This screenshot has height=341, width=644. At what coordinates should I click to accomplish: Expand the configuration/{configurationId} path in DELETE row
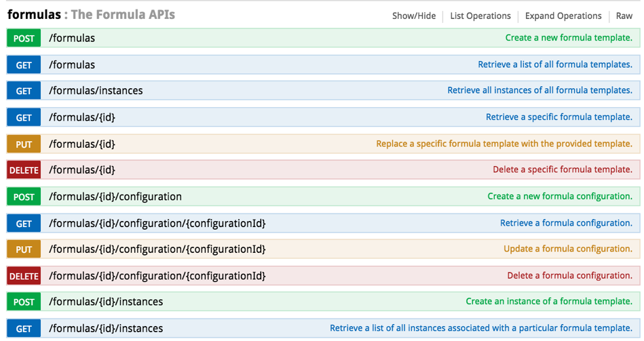coord(157,276)
